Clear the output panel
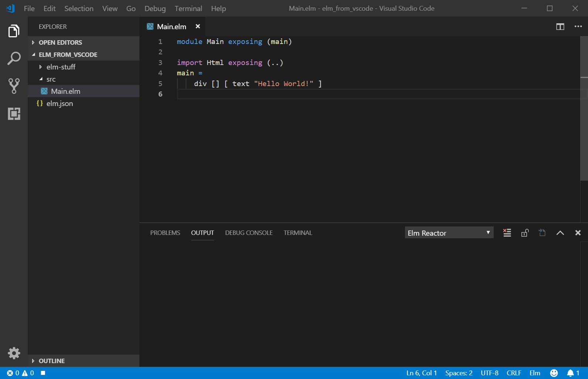Viewport: 588px width, 379px height. coord(507,233)
